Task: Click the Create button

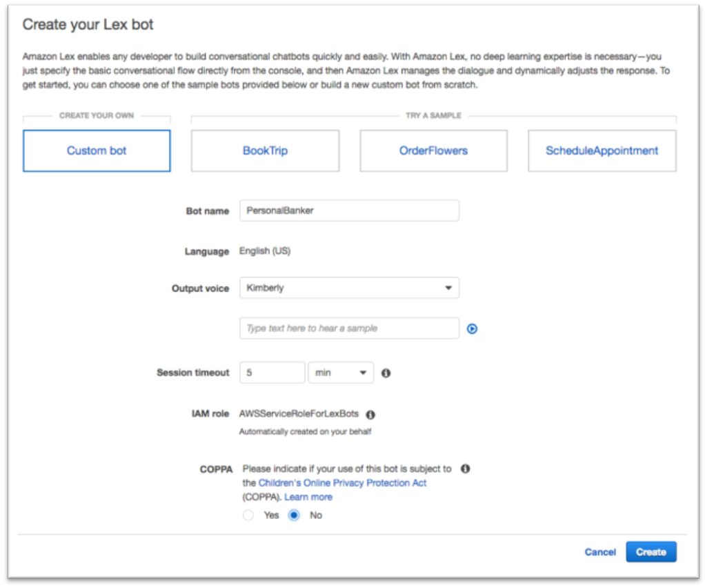Action: coord(651,552)
